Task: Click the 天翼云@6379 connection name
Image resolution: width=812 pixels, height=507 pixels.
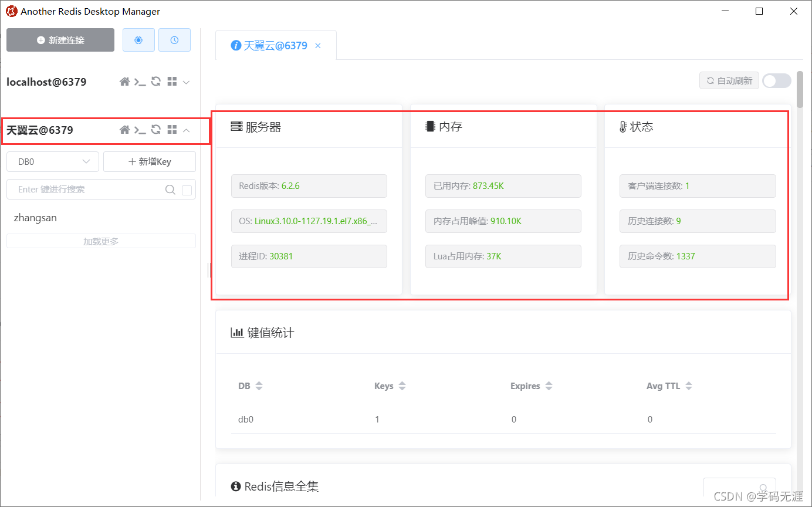Action: (x=40, y=130)
